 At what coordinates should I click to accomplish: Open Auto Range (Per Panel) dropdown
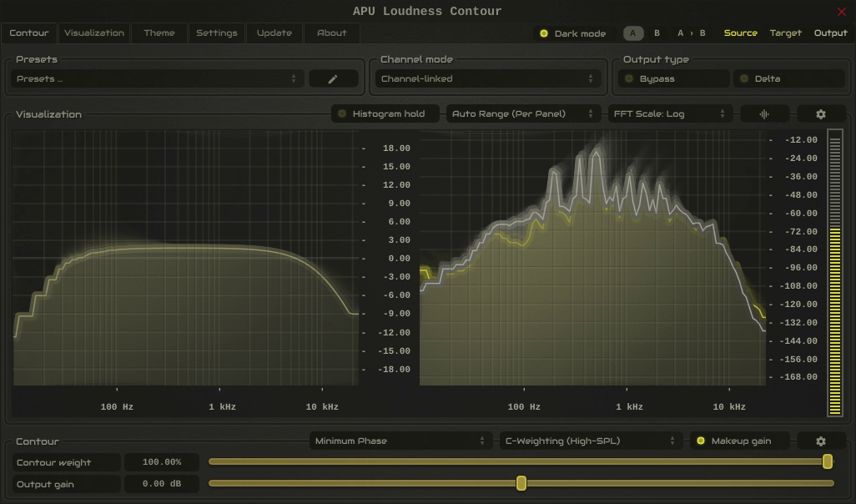[x=523, y=113]
